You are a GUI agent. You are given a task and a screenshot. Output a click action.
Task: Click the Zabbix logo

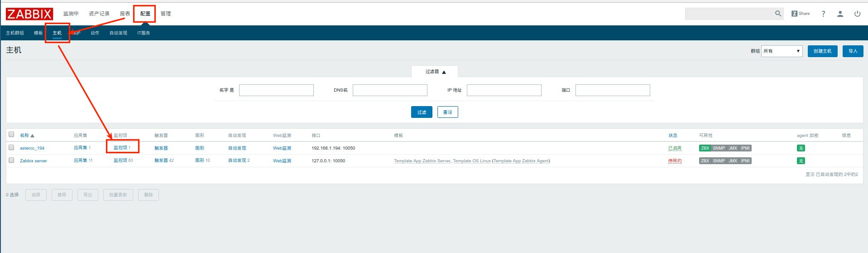(x=29, y=14)
